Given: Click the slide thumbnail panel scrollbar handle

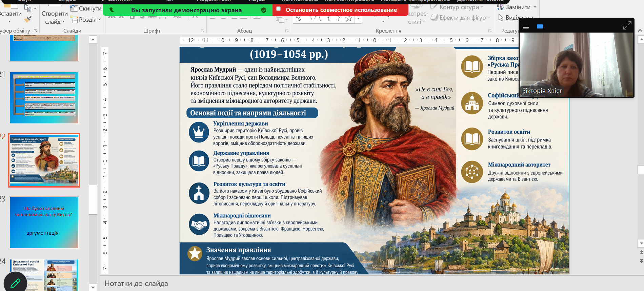Looking at the screenshot, I should pos(93,199).
